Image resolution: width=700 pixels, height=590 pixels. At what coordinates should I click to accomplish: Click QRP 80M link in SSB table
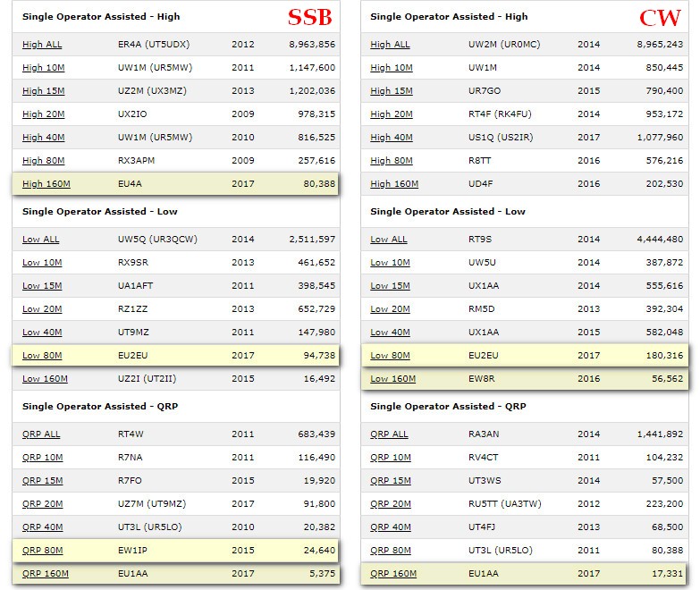click(x=43, y=551)
